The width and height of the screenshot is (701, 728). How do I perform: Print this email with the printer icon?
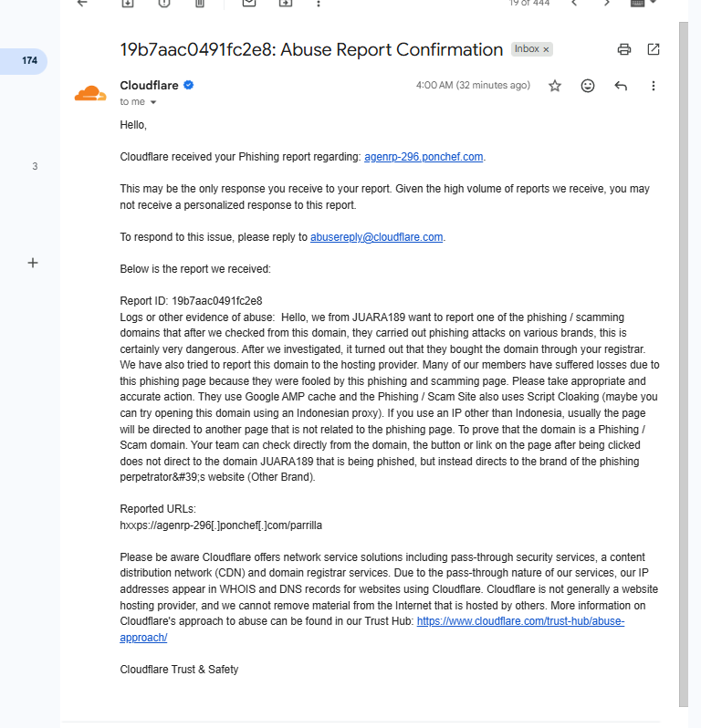pos(624,49)
